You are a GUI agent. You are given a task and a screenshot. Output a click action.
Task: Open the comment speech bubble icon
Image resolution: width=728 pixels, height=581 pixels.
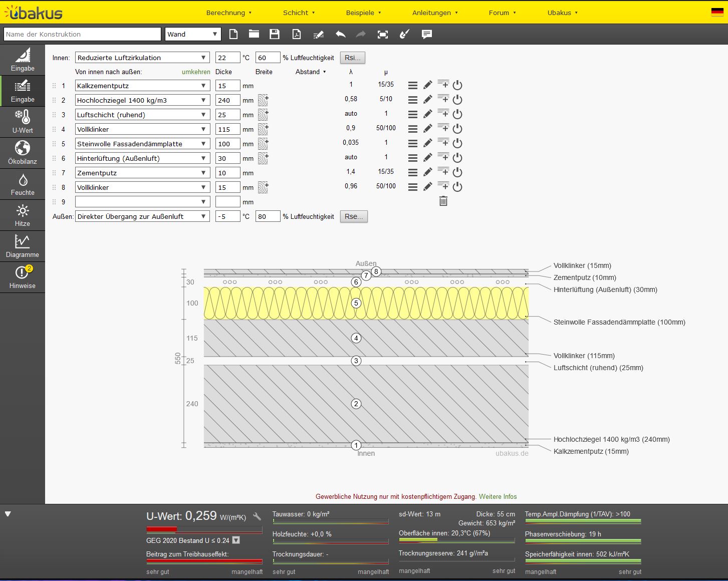tap(427, 34)
